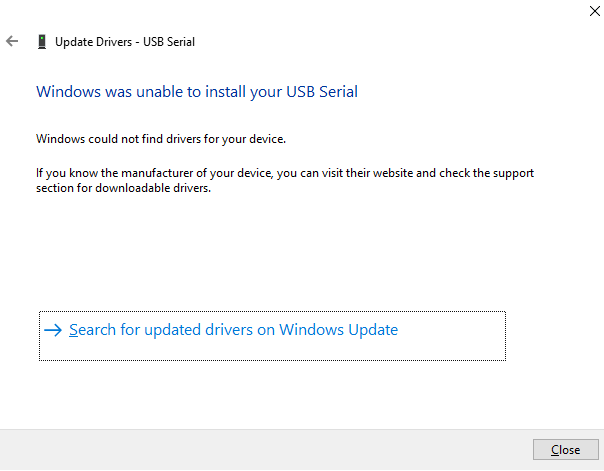The width and height of the screenshot is (604, 471).
Task: Dismiss the dialog with the X icon
Action: 595,11
